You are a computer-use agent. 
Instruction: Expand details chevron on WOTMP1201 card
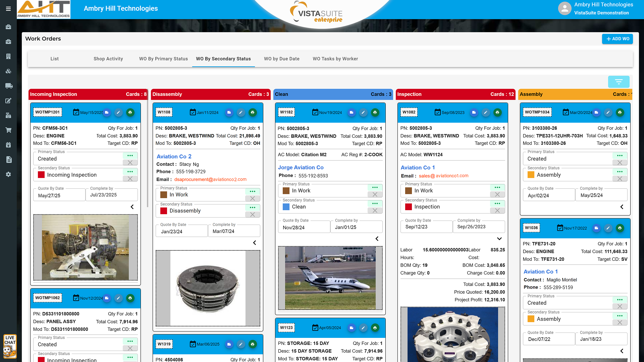132,207
